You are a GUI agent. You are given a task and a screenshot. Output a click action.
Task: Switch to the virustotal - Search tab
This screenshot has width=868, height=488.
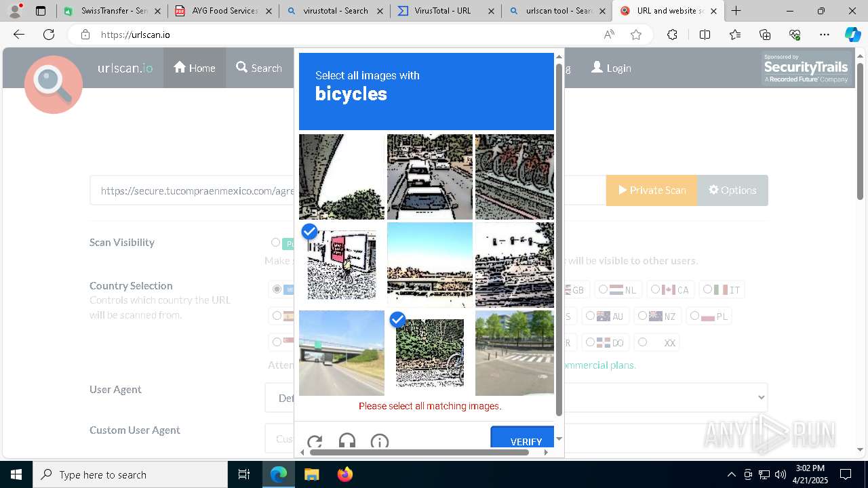click(x=334, y=11)
